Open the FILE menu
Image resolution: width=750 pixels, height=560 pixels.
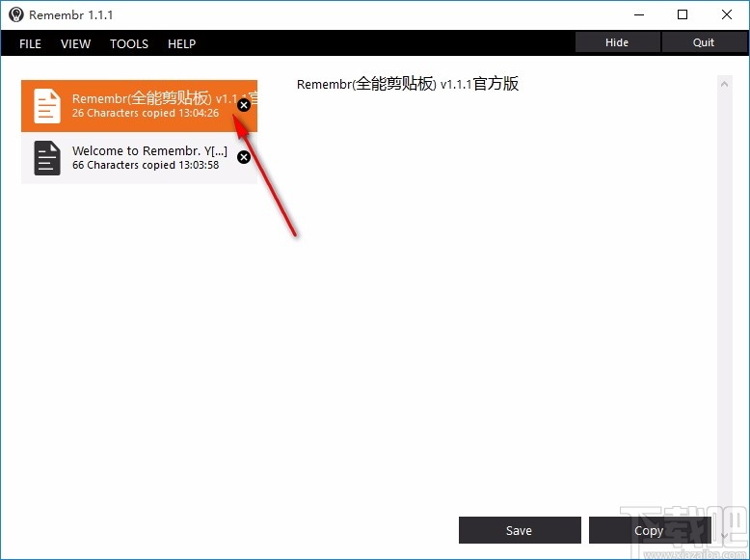[x=30, y=43]
